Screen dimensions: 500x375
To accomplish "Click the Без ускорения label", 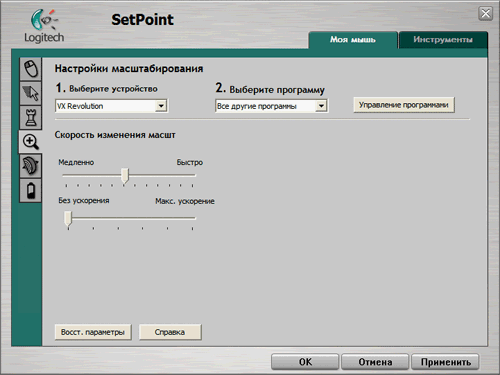I will pos(84,201).
